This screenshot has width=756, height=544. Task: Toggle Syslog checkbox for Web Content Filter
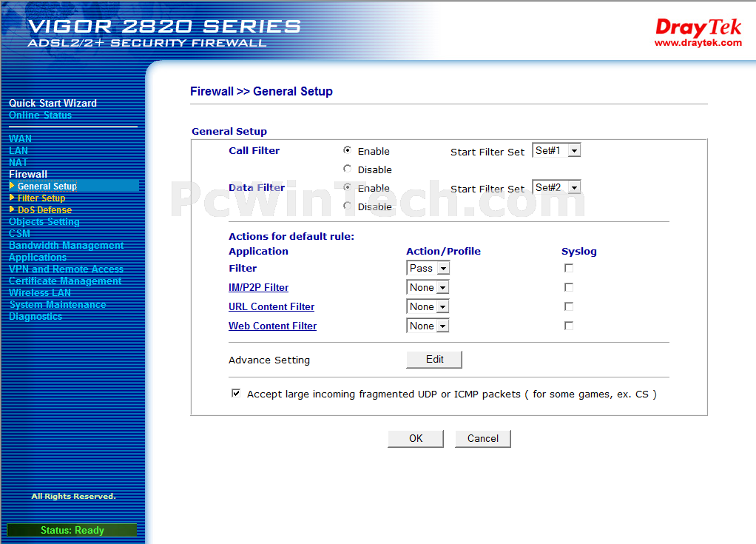pos(569,326)
